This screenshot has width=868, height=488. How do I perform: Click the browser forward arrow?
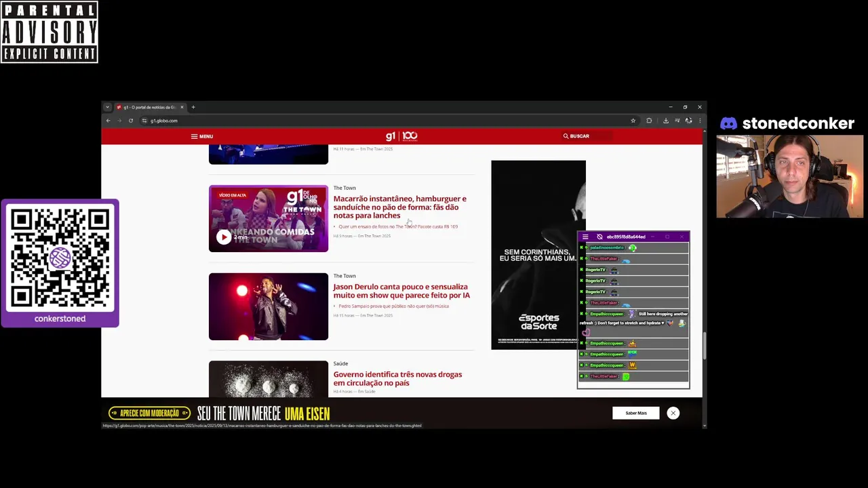tap(119, 121)
